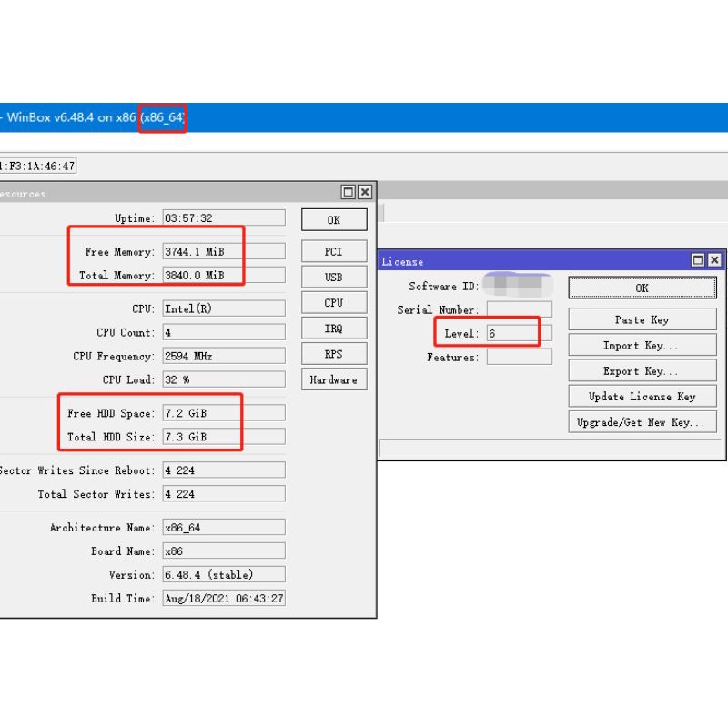Maximize the Resources window
This screenshot has width=728, height=728.
pyautogui.click(x=349, y=192)
